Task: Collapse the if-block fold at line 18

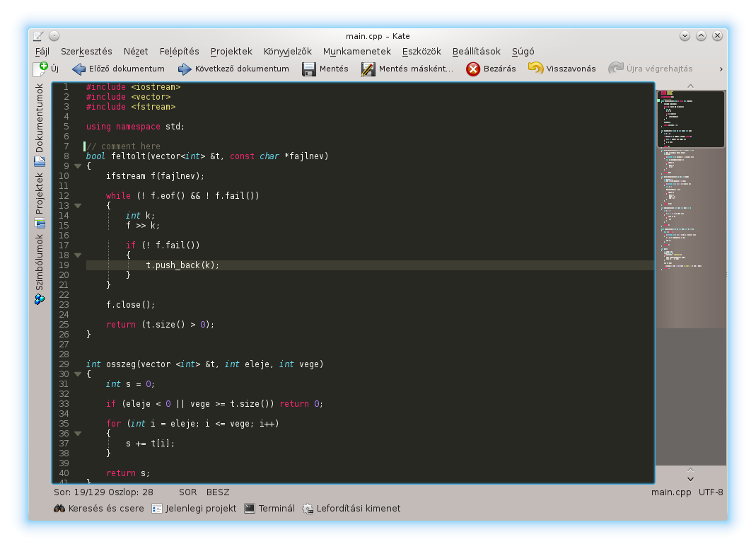Action: (x=78, y=255)
